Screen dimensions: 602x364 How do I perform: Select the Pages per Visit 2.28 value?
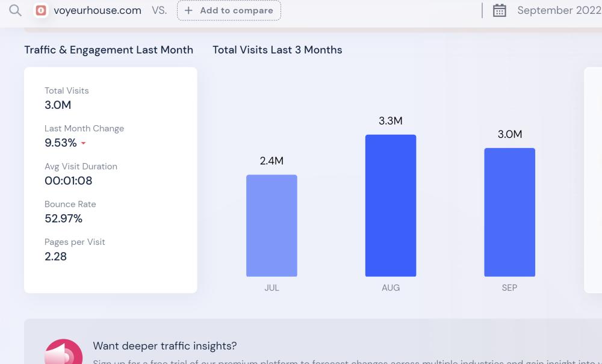point(55,256)
